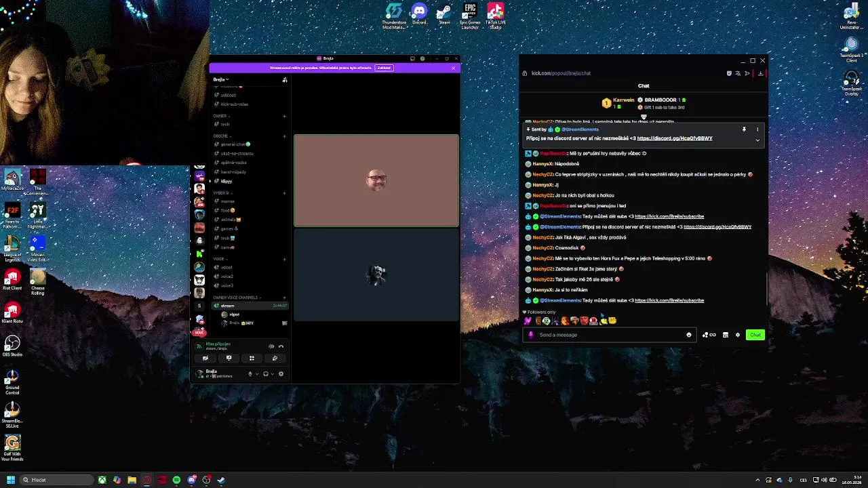Add channel to OBECNÉ category
The width and height of the screenshot is (868, 488).
(285, 136)
